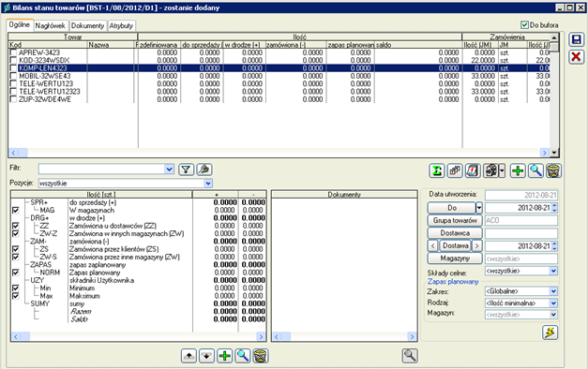Check the KOD-3234WSDX row checkbox

13,60
